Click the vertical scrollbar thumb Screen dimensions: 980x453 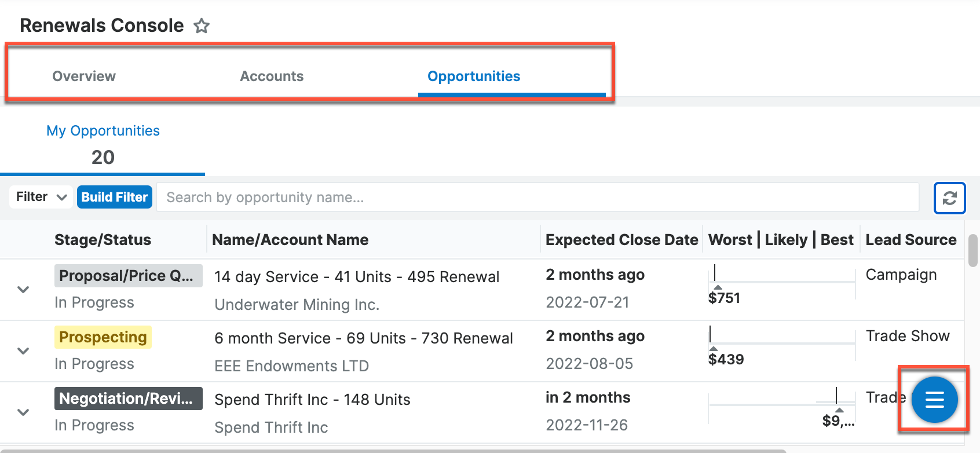tap(973, 250)
